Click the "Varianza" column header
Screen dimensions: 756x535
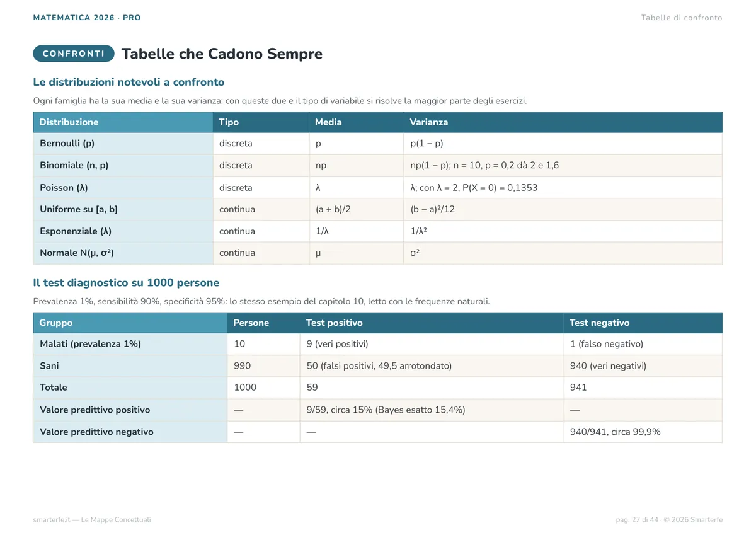[563, 122]
